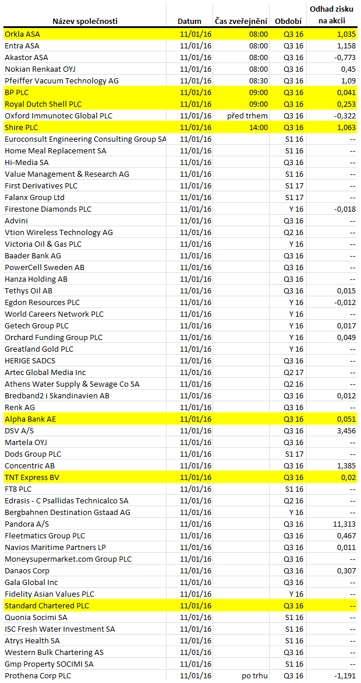Viewport: 361px width, 683px height.
Task: Select the Royal Dutch Shell PLC row
Action: 180,104
